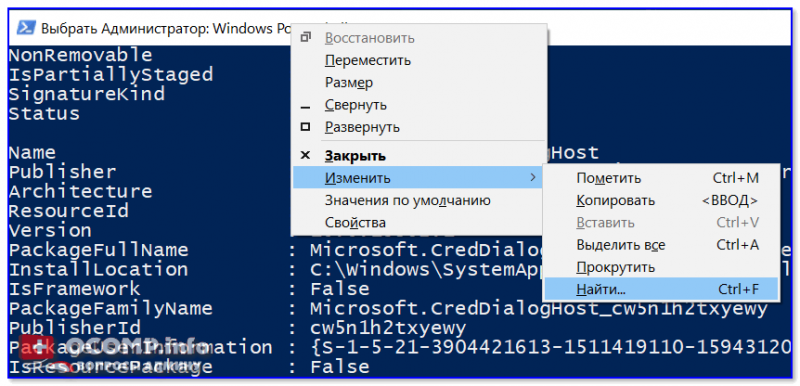Open Значения по умолчанию
The width and height of the screenshot is (800, 386).
418,200
